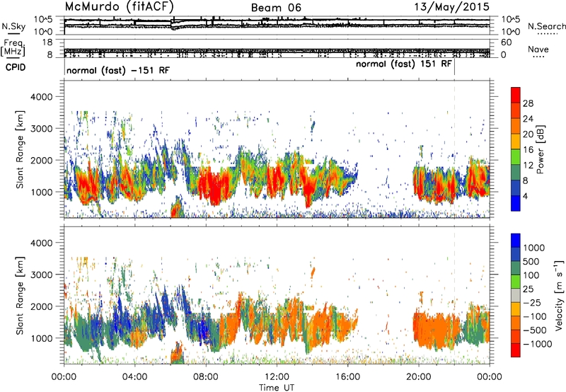Click the '1000' velocity scale value
The image size is (566, 392).
(533, 248)
